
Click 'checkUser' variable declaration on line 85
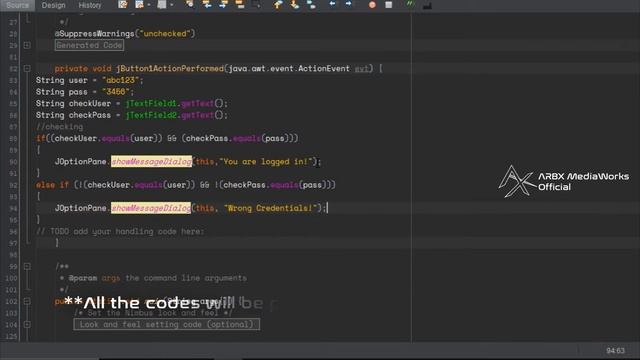point(90,104)
